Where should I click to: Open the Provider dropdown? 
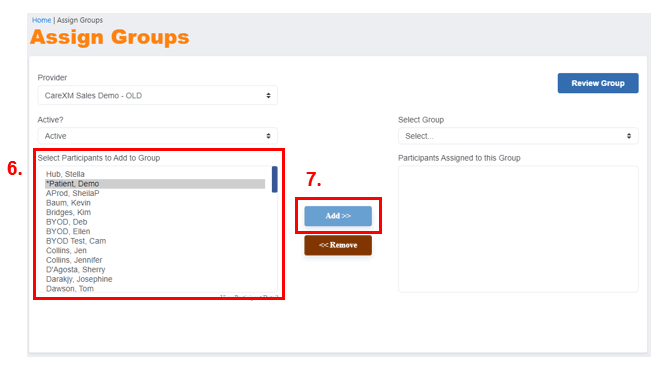(x=157, y=95)
